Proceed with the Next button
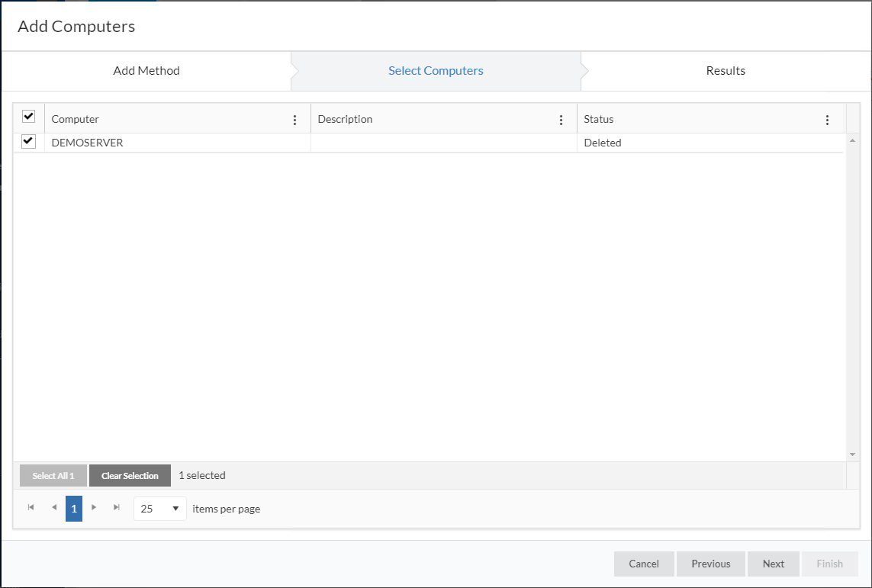Image resolution: width=872 pixels, height=588 pixels. coord(774,564)
